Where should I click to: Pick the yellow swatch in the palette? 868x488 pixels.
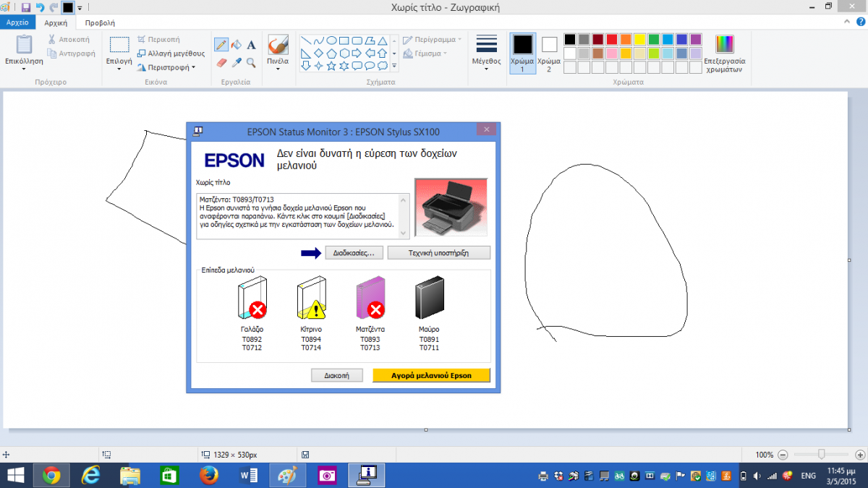point(639,40)
